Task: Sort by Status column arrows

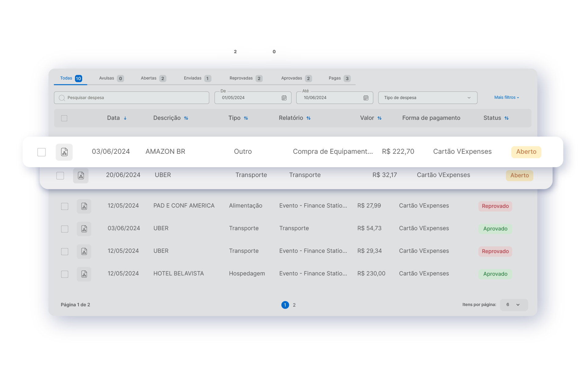Action: 506,118
